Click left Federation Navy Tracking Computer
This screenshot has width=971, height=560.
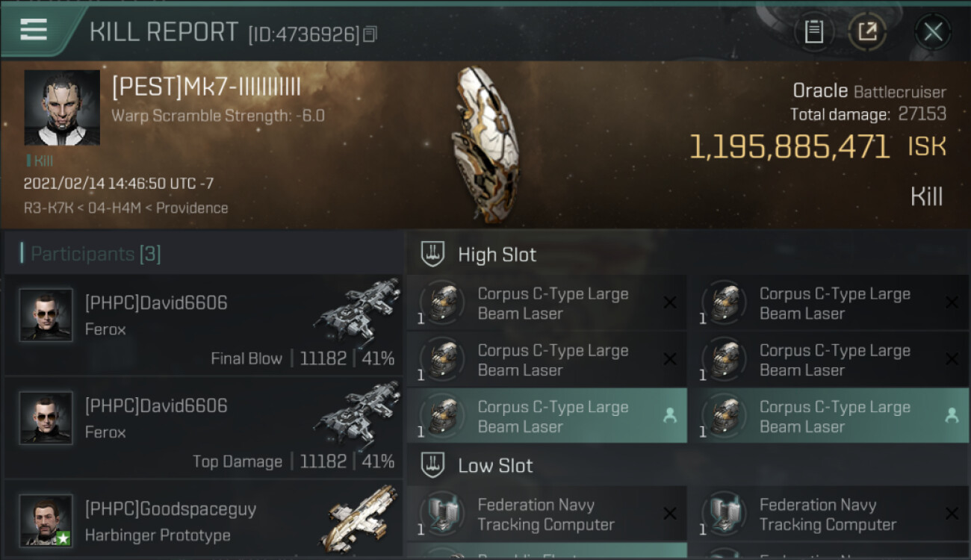547,514
